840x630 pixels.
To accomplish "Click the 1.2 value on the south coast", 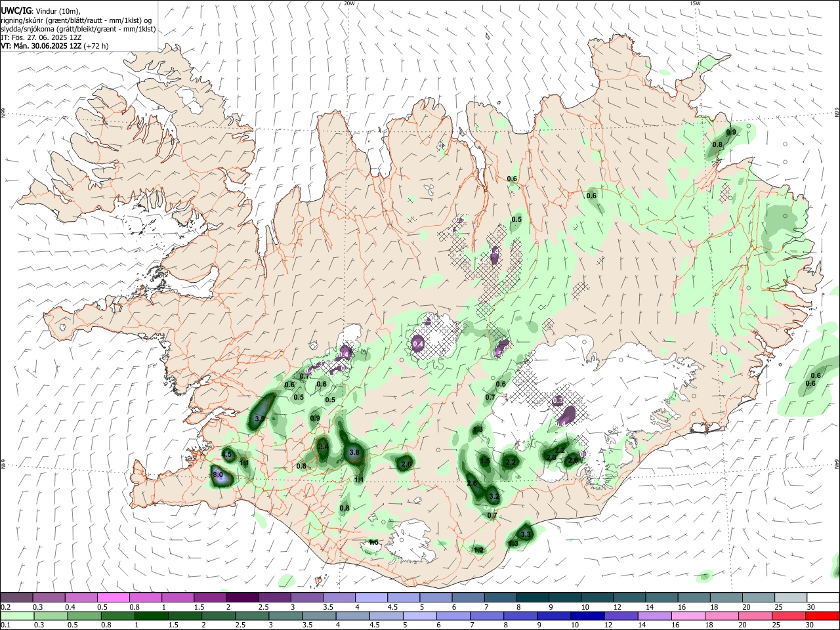I will [x=478, y=550].
